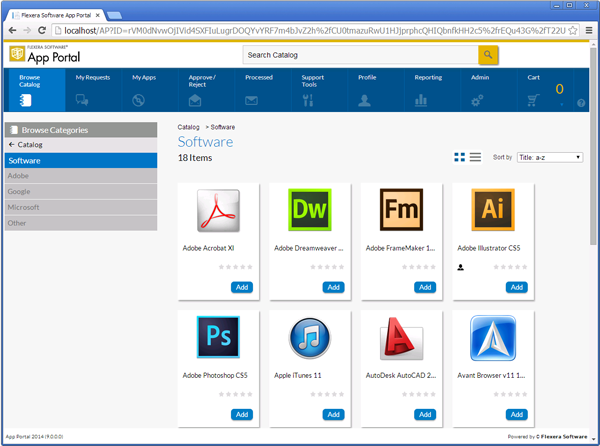Click the cart item count 0
This screenshot has width=600, height=446.
tap(559, 89)
